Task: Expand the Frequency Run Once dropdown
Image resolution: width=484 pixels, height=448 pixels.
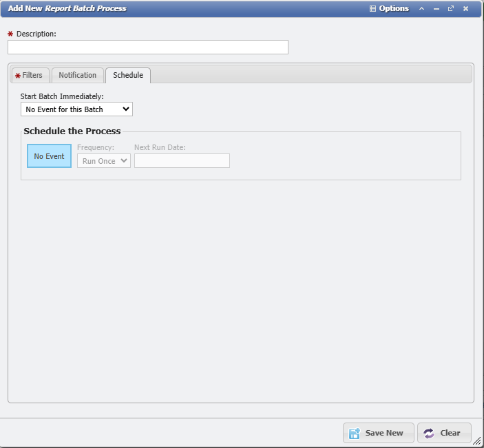Action: tap(103, 161)
